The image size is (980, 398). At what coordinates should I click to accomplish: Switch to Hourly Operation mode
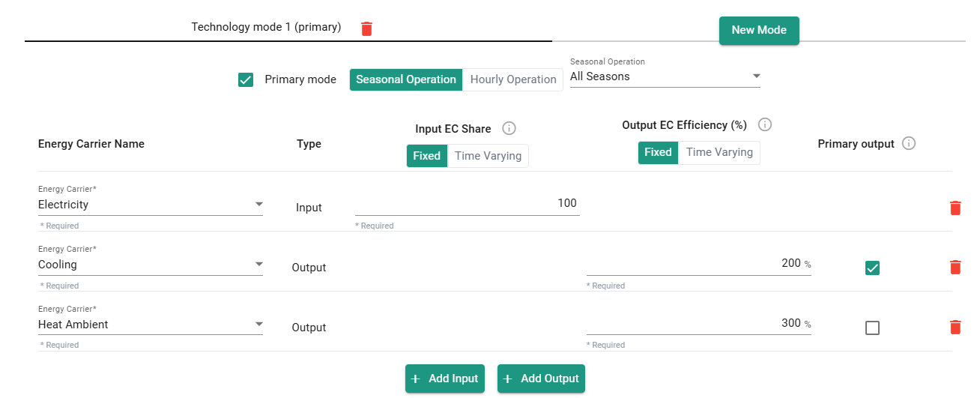(512, 79)
